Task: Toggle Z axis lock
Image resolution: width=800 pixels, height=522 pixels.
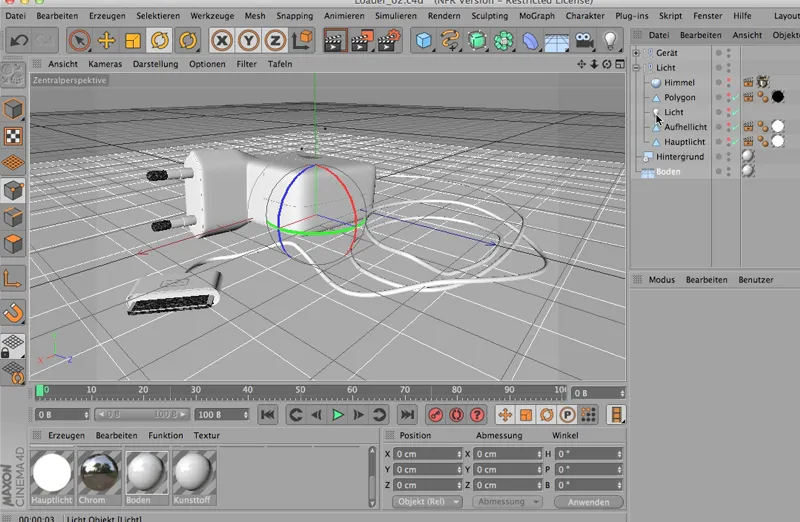Action: pos(275,40)
